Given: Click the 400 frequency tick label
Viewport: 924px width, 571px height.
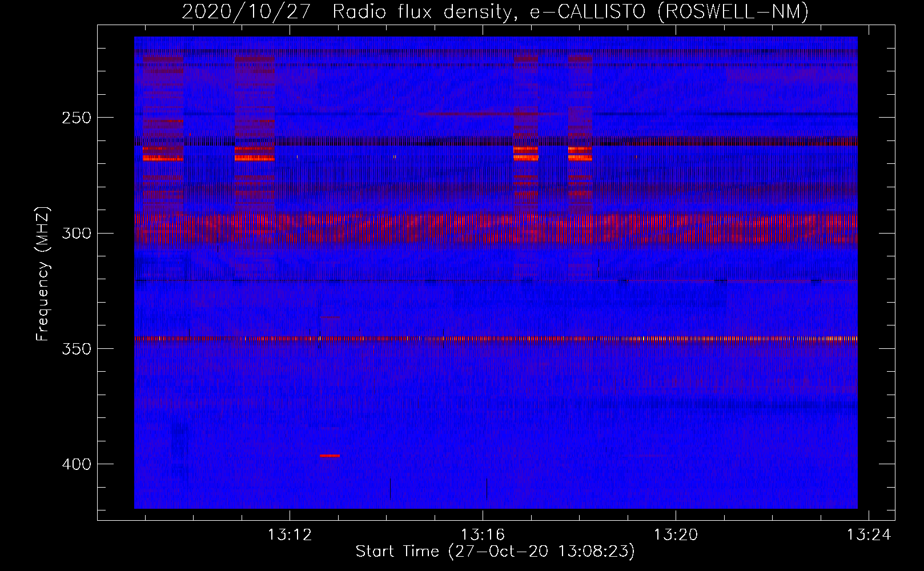Looking at the screenshot, I should 77,464.
